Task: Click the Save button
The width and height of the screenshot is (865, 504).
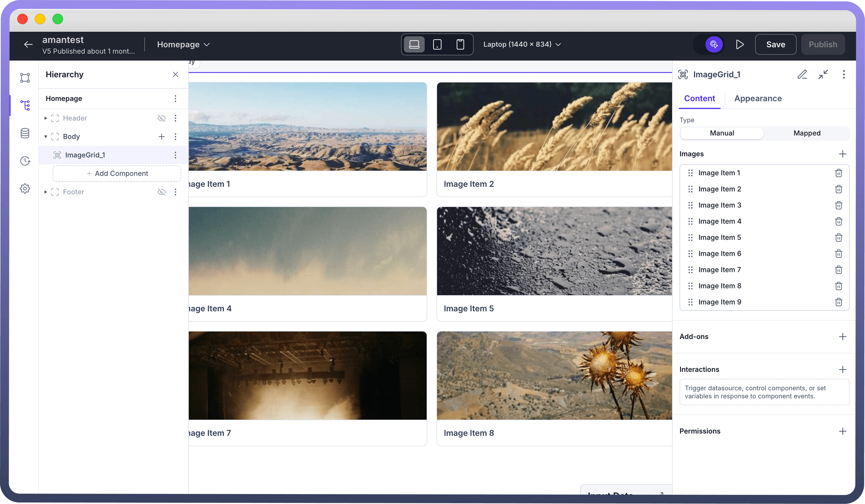Action: [x=776, y=44]
